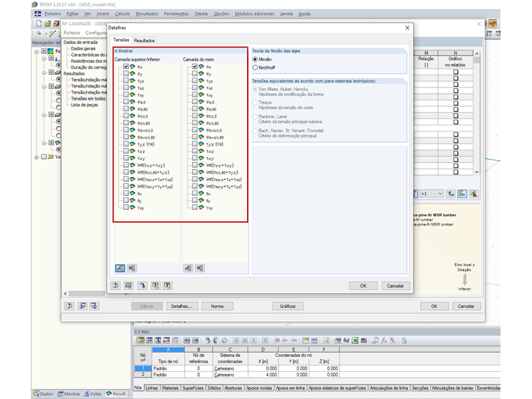Click Detalhes... button in RF-LAMINATE
The image size is (532, 399).
[182, 306]
